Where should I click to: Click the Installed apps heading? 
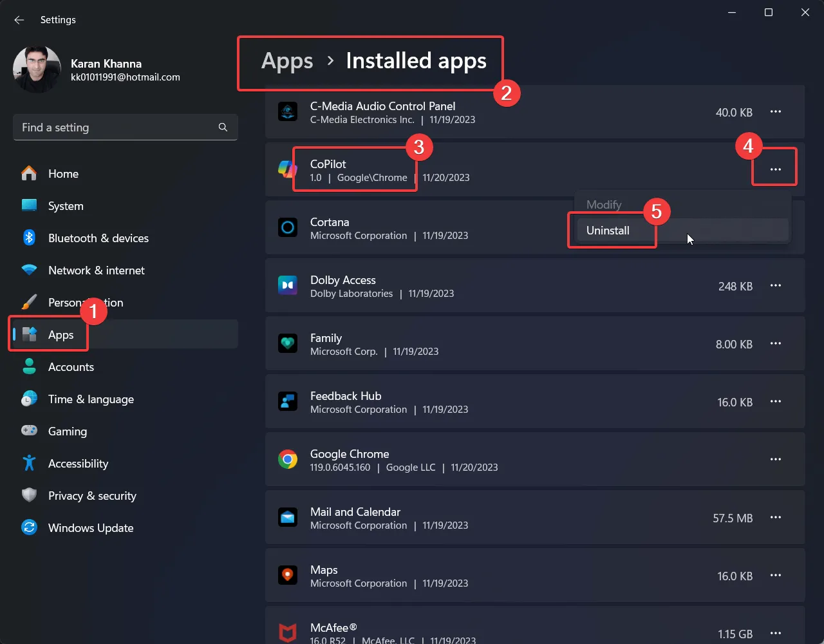pyautogui.click(x=417, y=61)
